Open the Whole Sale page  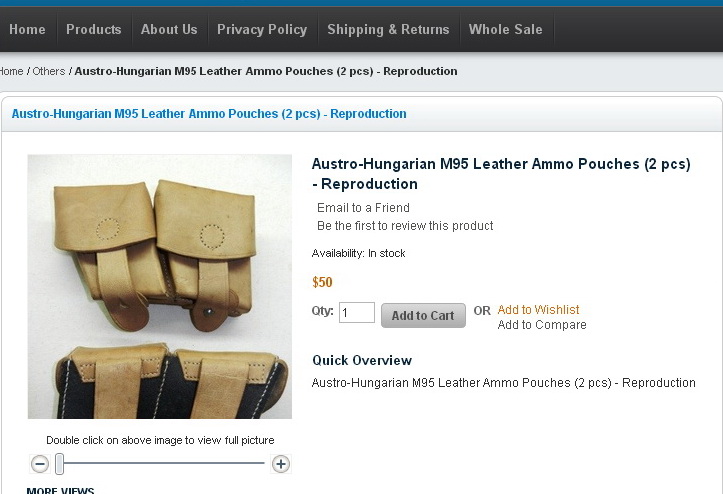506,30
